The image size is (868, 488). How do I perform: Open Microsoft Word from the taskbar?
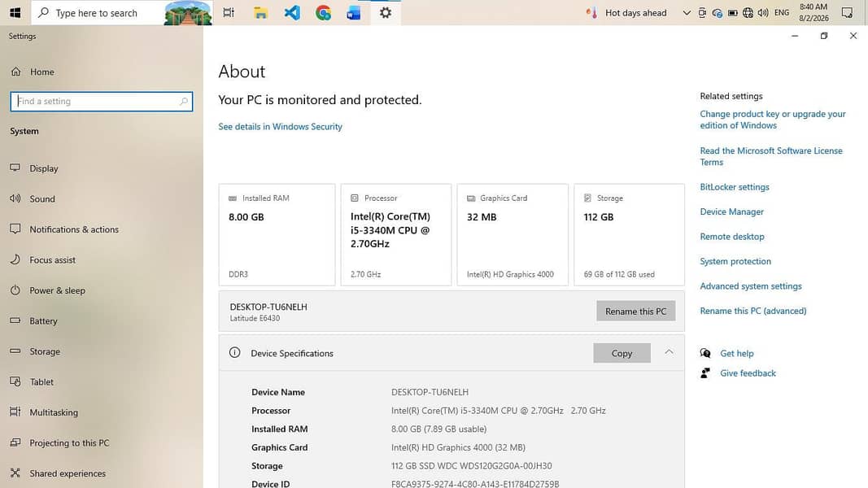tap(354, 12)
